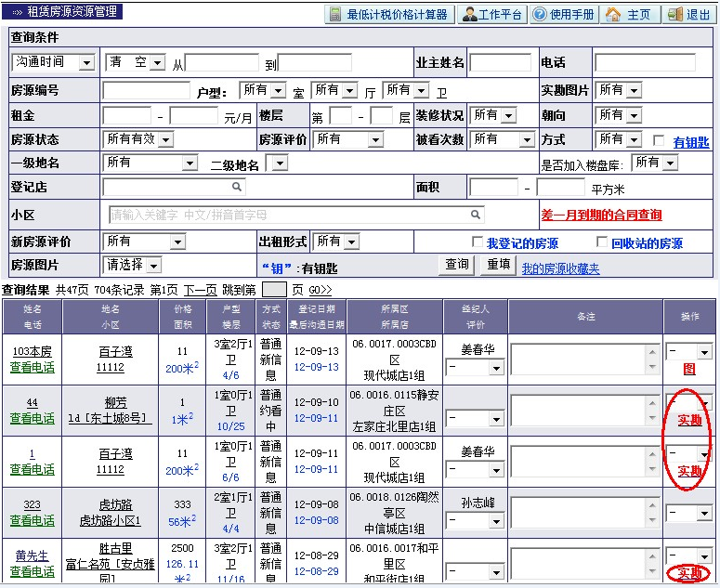Screen dimensions: 720x588
Task: Open the 出租形式 dropdown
Action: coord(336,242)
